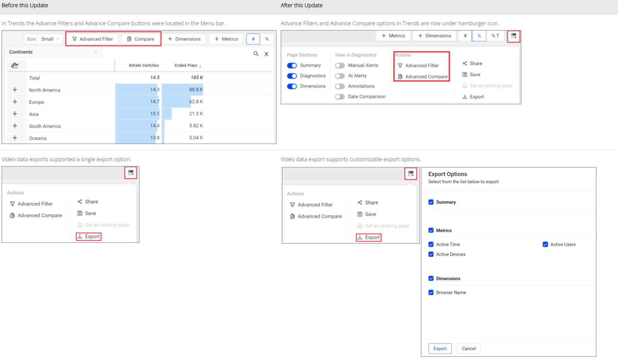Click the Share icon in top-right Actions panel

pos(465,63)
